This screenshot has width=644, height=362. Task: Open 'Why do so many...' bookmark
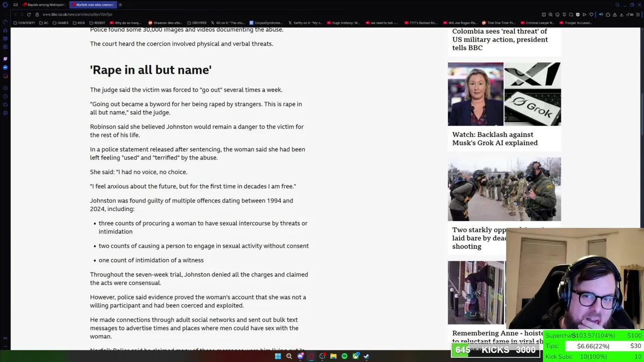click(126, 23)
